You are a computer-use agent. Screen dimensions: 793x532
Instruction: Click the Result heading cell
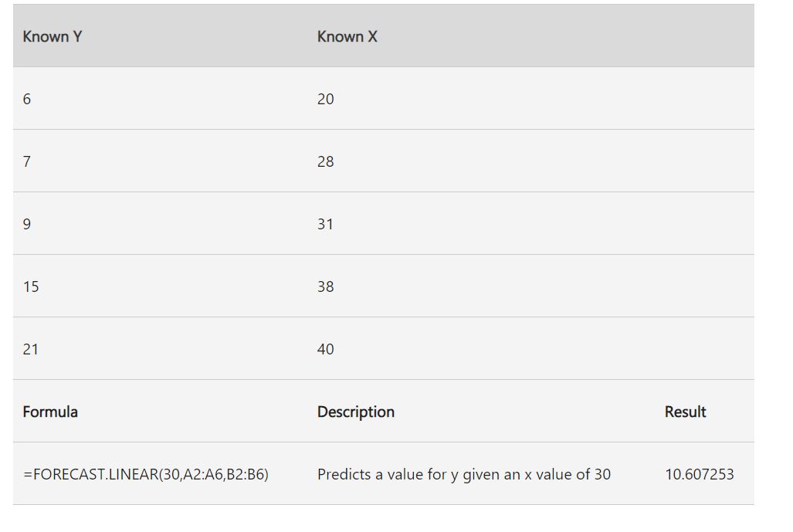pyautogui.click(x=685, y=412)
